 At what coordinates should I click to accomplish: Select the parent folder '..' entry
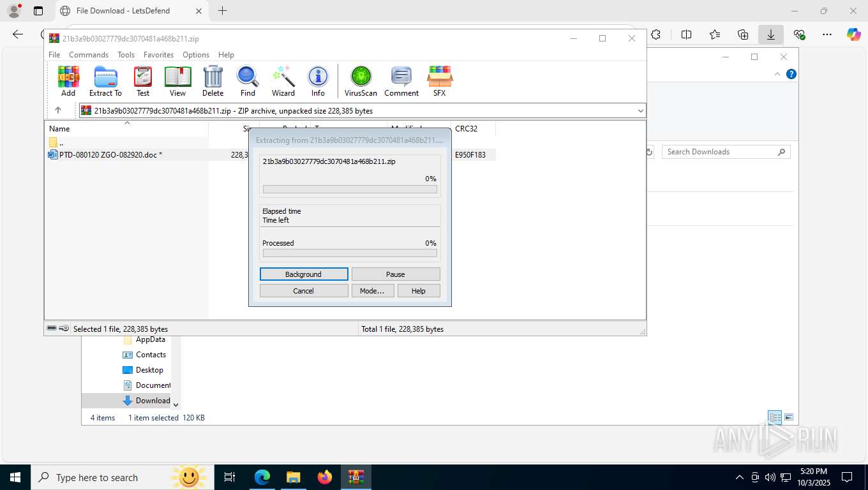coord(56,142)
